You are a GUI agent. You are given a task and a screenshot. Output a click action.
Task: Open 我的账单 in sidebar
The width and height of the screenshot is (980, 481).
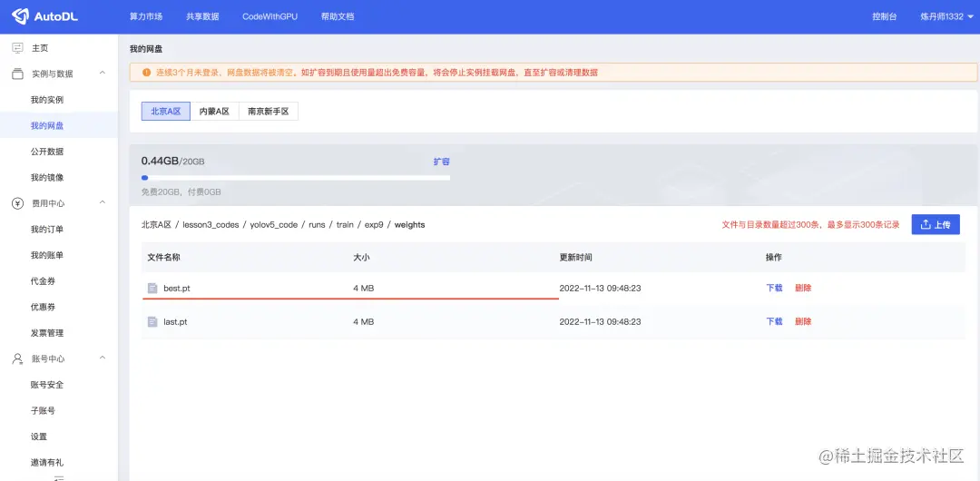click(x=47, y=255)
